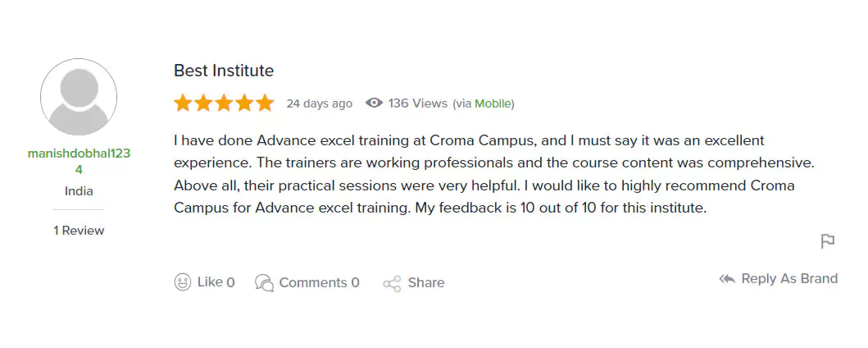Click the first orange rating star
Viewport: 868px width, 348px height.
click(183, 103)
